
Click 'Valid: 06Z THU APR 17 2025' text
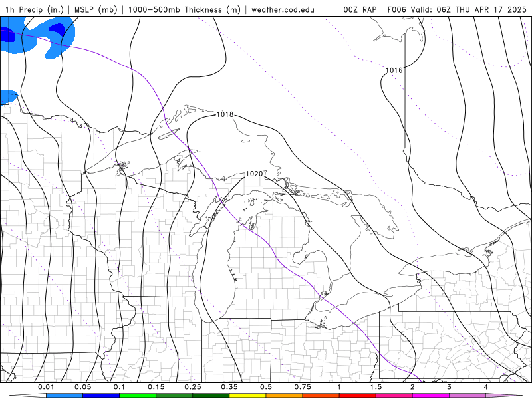click(x=468, y=9)
